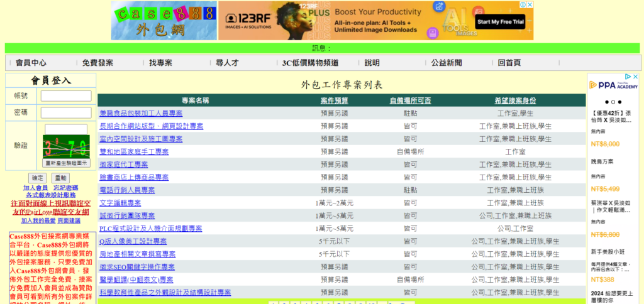Image resolution: width=644 pixels, height=304 pixels.
Task: Select the middle carousel dot in sidebar ad
Action: point(613,102)
